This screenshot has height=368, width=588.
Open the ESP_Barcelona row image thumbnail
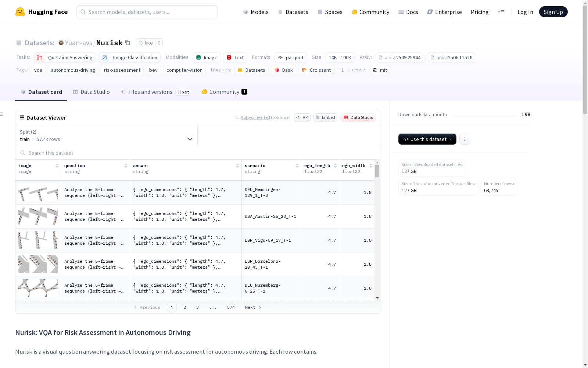tap(38, 264)
